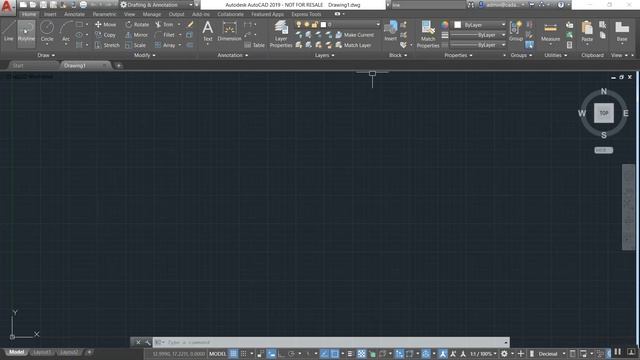Expand the Draw panel
The width and height of the screenshot is (640, 360).
[46, 55]
